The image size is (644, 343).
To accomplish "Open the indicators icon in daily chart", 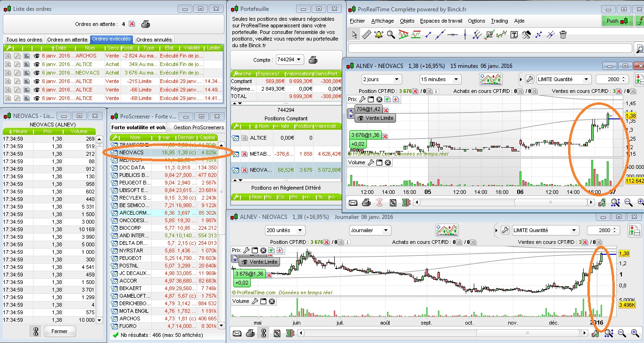I will pyautogui.click(x=447, y=230).
